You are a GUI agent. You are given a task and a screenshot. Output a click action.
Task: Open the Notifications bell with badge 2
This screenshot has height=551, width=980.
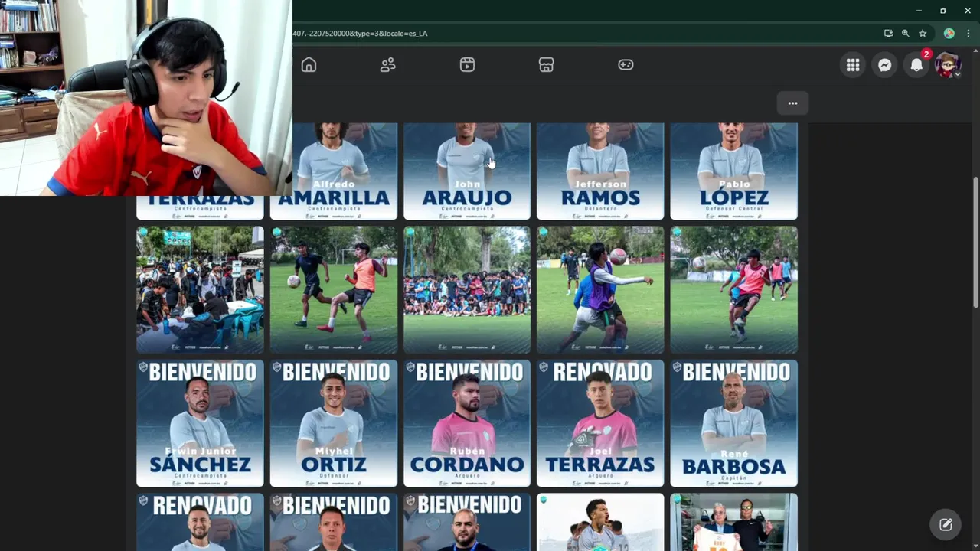tap(916, 65)
